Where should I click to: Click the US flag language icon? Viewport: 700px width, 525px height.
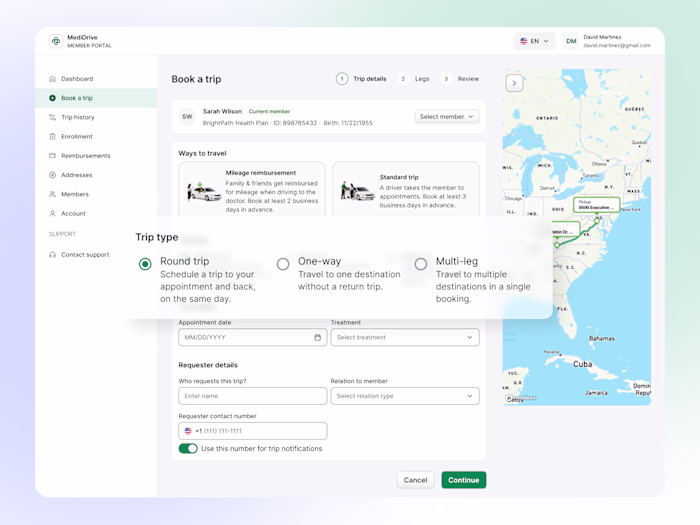[524, 41]
